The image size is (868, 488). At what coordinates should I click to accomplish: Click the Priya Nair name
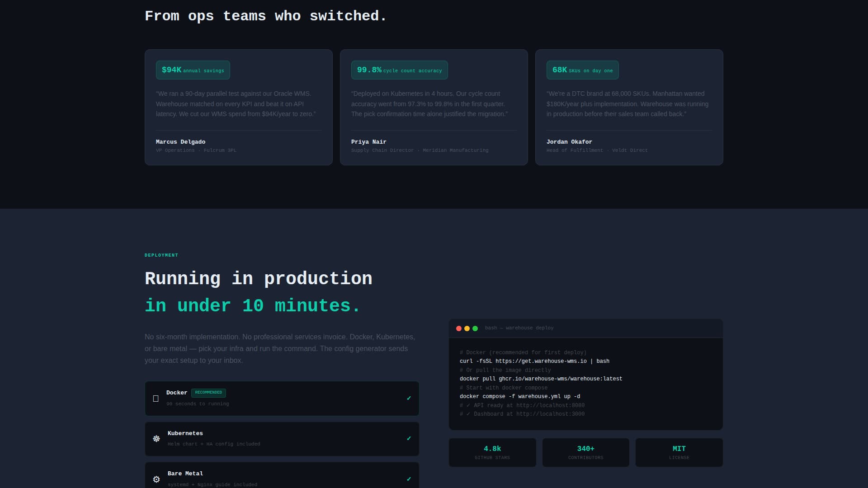coord(368,142)
